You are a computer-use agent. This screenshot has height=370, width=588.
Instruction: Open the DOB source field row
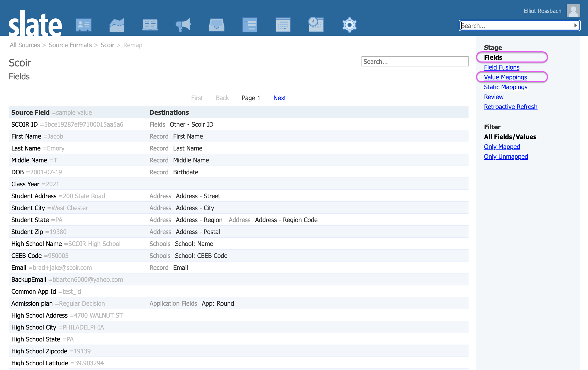[238, 172]
